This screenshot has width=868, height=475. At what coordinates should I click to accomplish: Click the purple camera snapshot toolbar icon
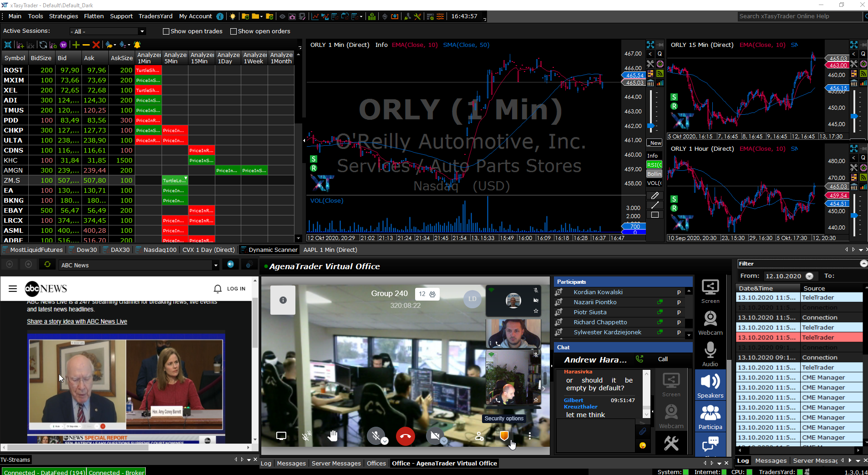click(292, 16)
